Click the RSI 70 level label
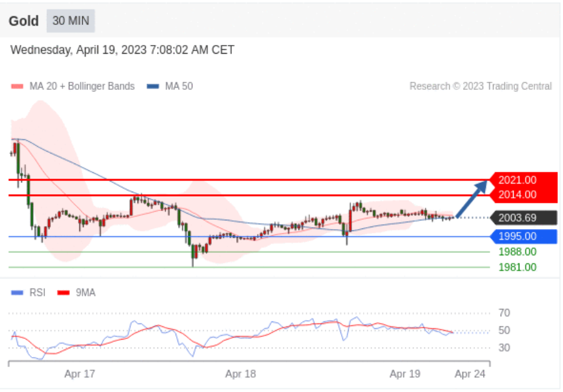Screen dimensions: 563x392 (504, 313)
